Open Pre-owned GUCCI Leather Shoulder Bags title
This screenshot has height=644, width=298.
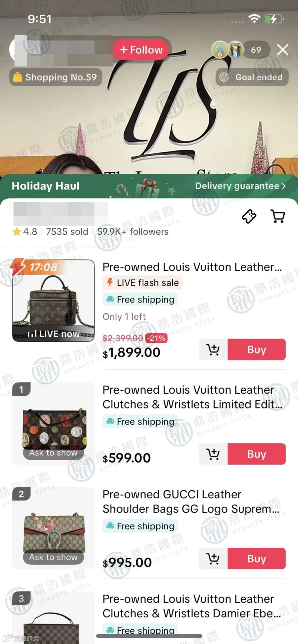[x=191, y=502]
